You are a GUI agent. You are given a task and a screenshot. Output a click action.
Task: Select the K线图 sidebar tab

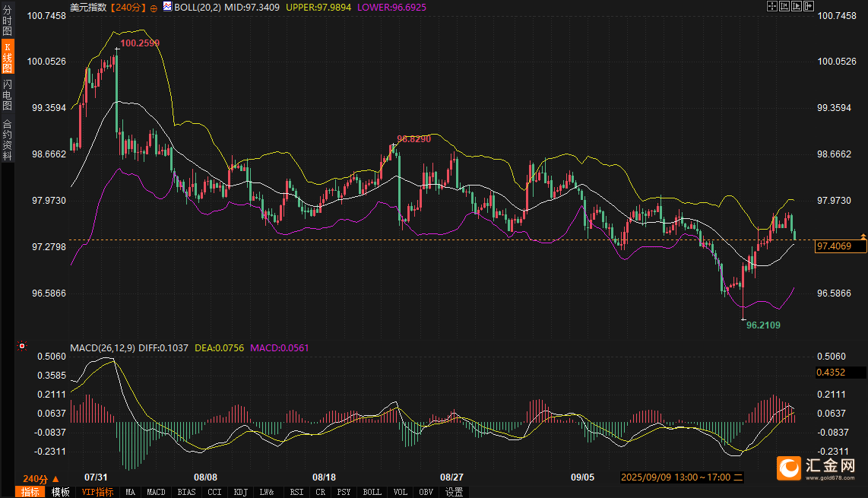[7, 56]
